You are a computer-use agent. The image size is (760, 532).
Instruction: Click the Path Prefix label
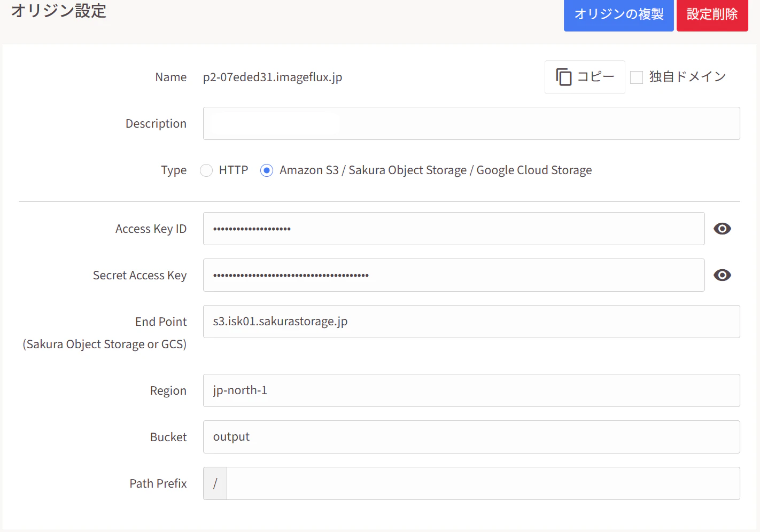pos(158,483)
